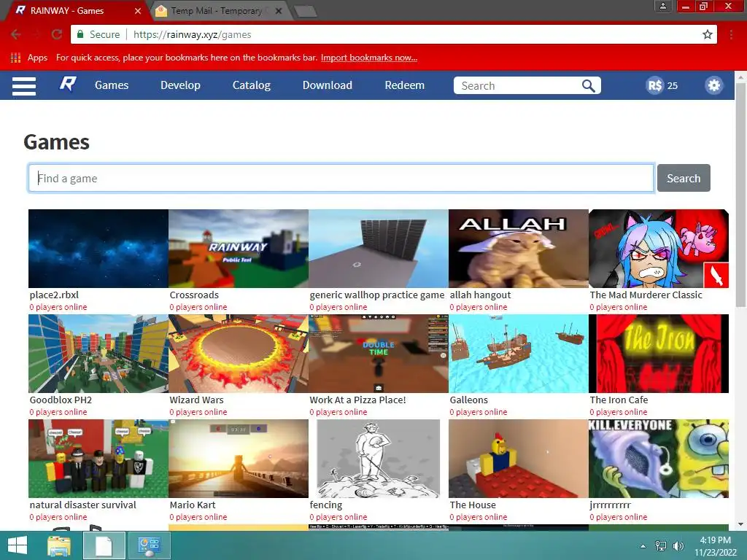Open the taskbar clock and date

click(715, 545)
